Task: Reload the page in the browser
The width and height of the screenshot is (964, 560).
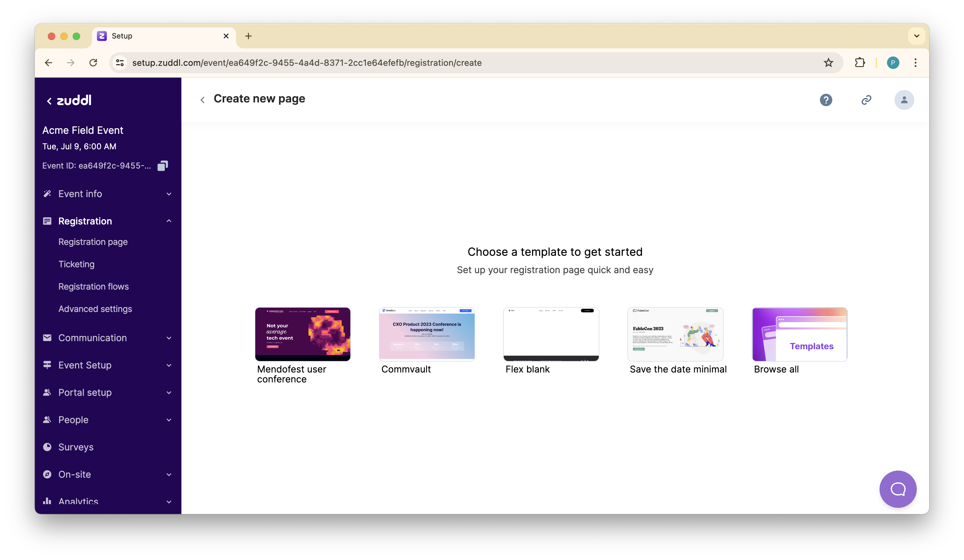Action: pos(93,63)
